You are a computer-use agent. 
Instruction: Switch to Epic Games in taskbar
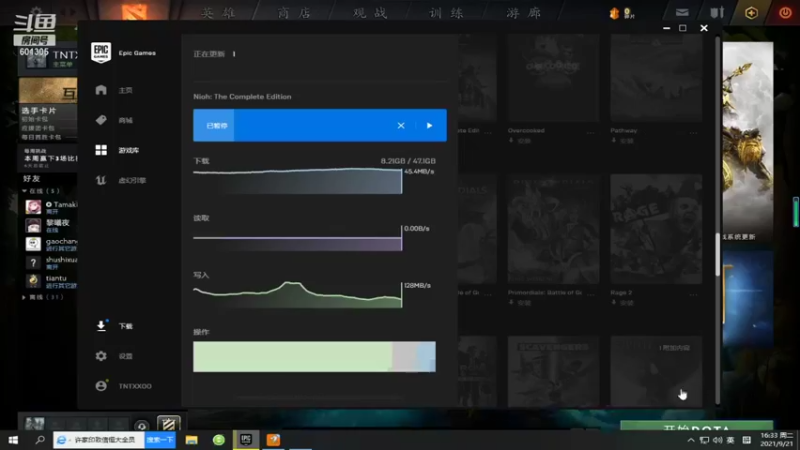[x=246, y=440]
